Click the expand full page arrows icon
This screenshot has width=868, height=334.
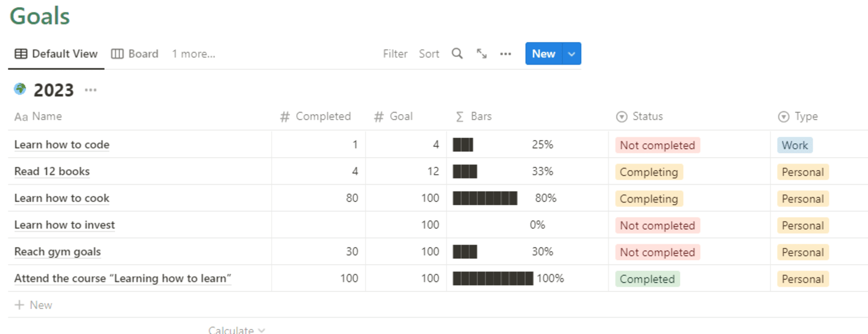481,54
